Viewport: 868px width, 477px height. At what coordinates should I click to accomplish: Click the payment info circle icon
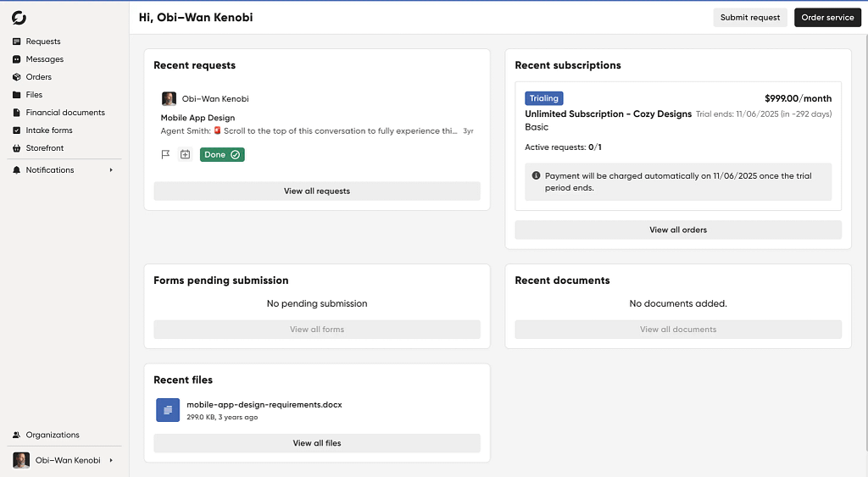[536, 175]
